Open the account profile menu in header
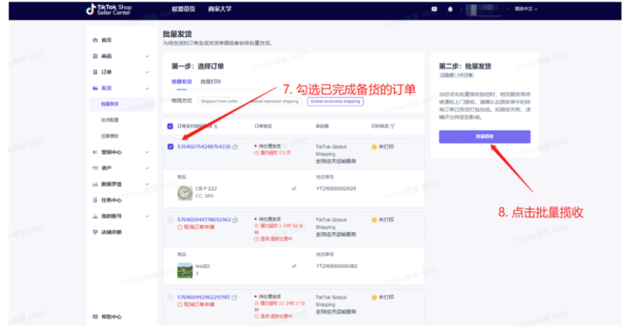Screen dimensions: 644x336 pyautogui.click(x=484, y=9)
